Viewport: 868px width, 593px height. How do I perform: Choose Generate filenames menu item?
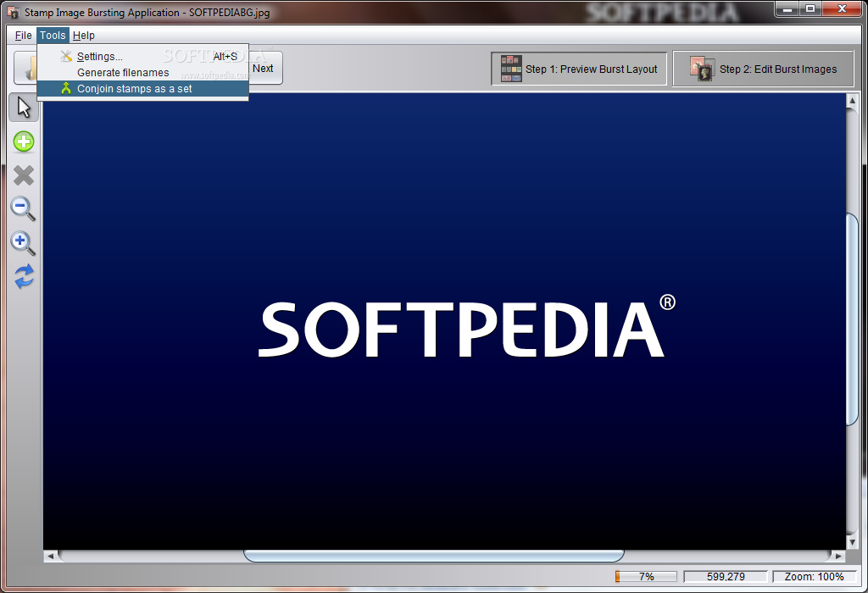pyautogui.click(x=142, y=73)
